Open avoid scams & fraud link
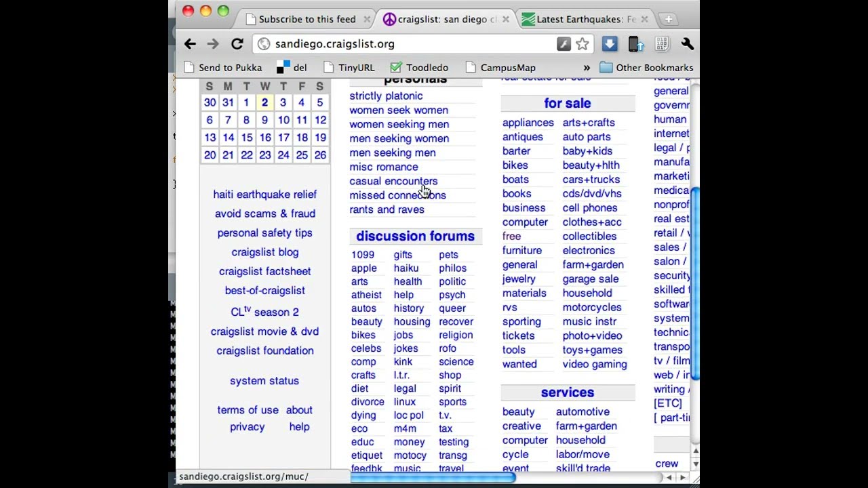The image size is (868, 488). coord(265,213)
